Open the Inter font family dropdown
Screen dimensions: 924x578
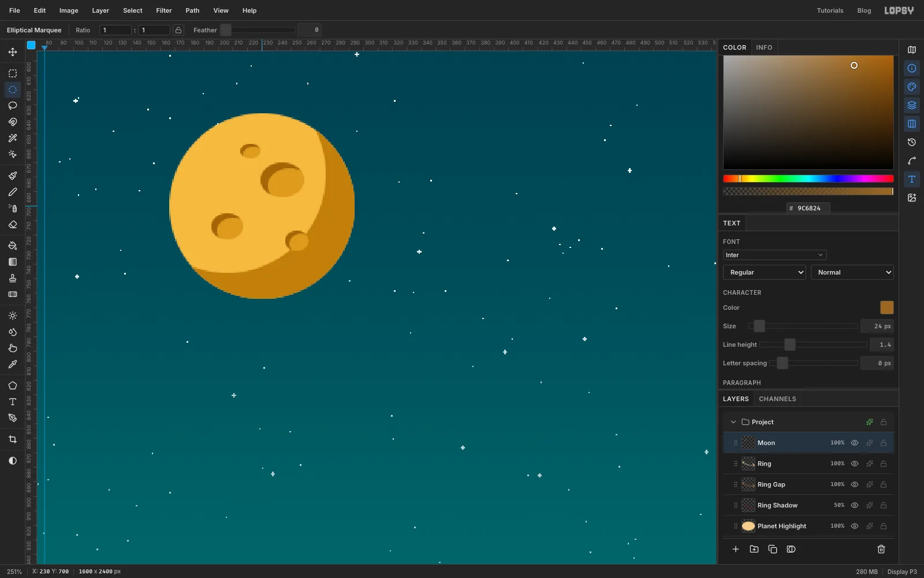(x=774, y=255)
